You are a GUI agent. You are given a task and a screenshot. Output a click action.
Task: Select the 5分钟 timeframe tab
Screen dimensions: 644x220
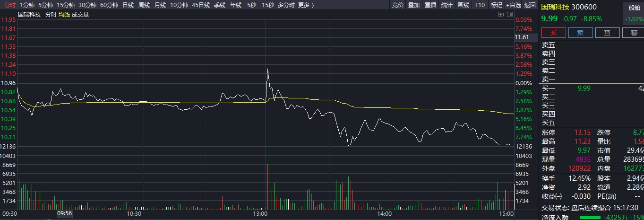point(45,5)
